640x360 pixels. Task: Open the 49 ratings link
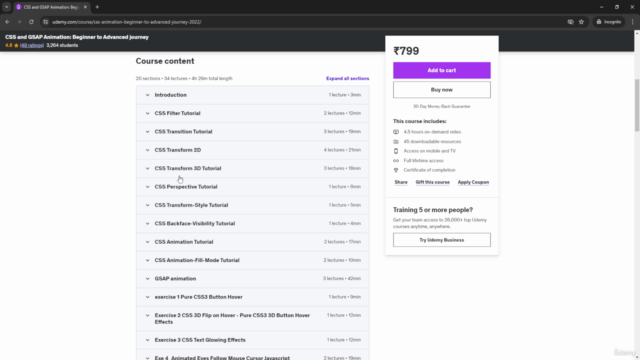point(32,45)
